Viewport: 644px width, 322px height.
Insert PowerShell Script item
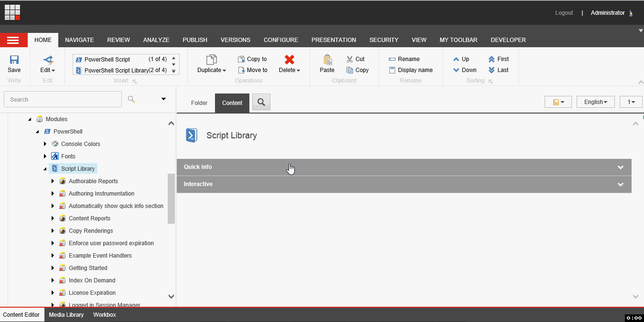(x=121, y=60)
